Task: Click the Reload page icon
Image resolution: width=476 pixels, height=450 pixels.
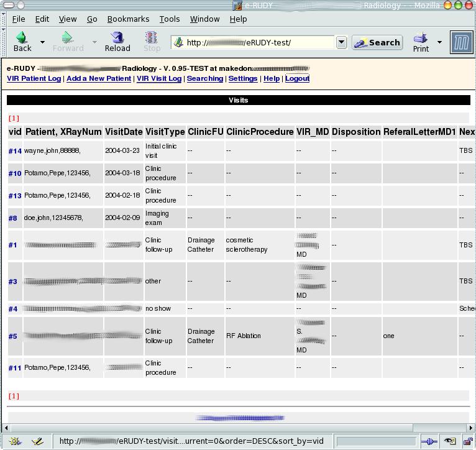Action: tap(117, 38)
